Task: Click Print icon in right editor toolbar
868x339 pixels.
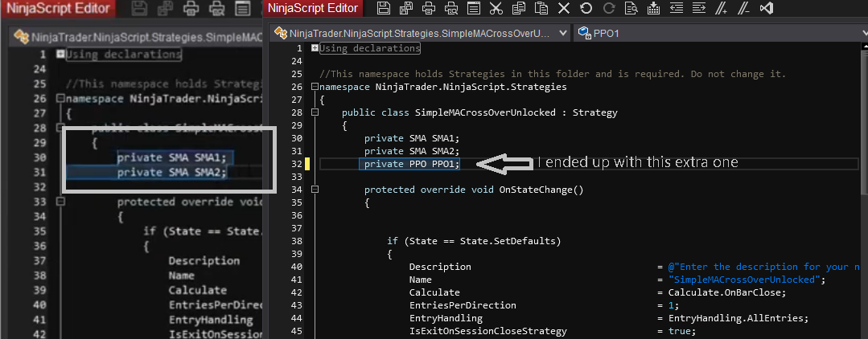Action: coord(429,8)
